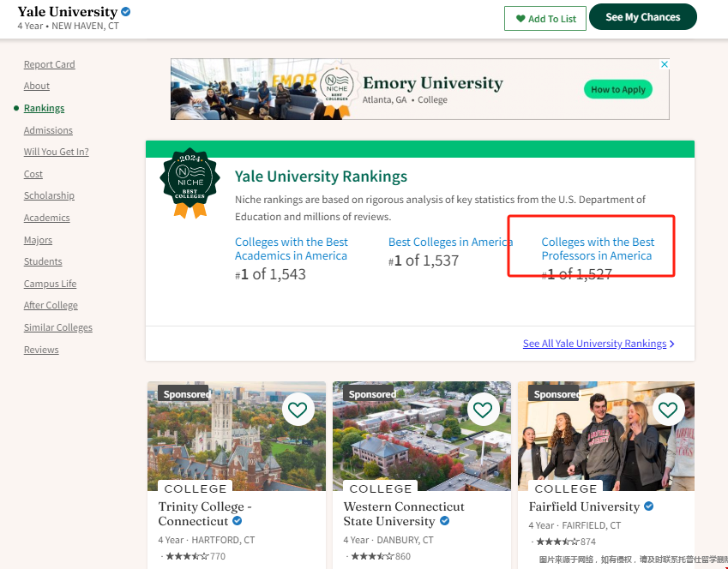Viewport: 728px width, 569px height.
Task: Jump to Students section
Action: pos(43,261)
